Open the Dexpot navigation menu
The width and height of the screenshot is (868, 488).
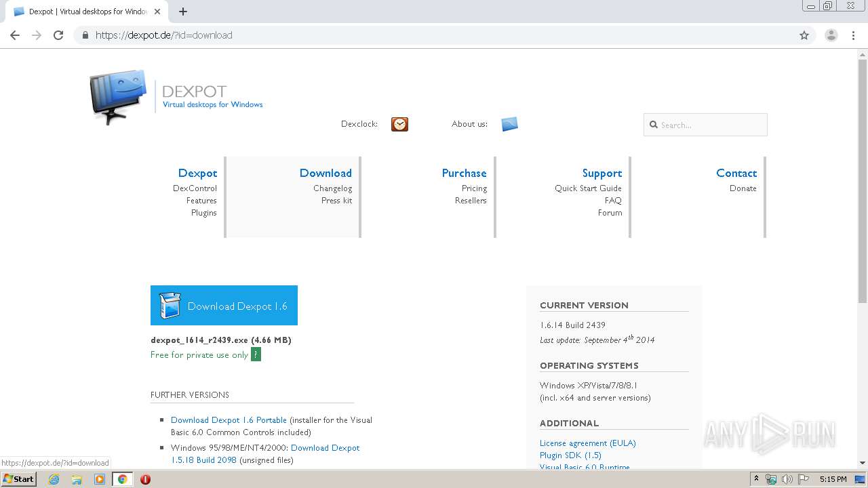click(197, 173)
